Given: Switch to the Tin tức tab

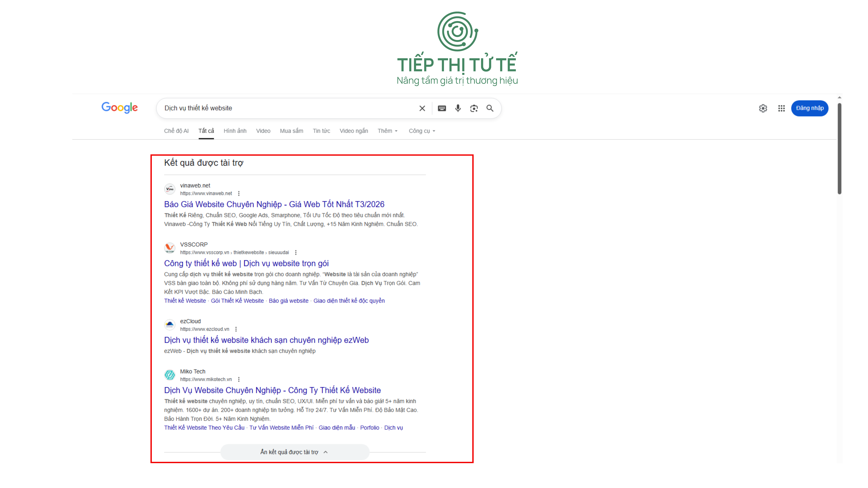Looking at the screenshot, I should click(321, 131).
